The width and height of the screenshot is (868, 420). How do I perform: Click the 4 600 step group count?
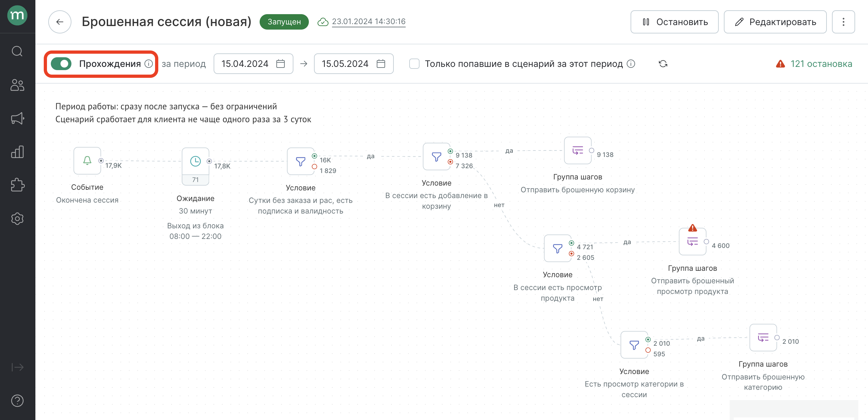(x=720, y=245)
